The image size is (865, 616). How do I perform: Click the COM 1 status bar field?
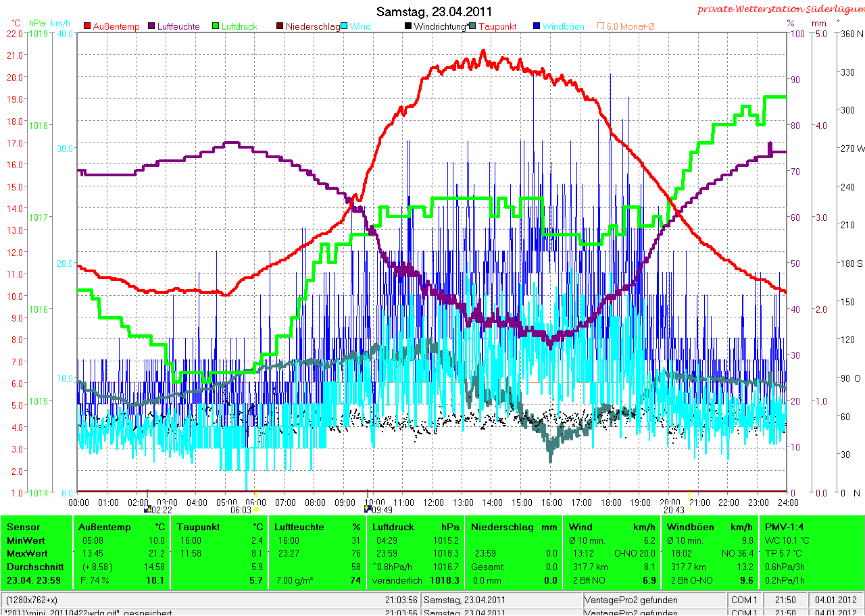tap(745, 600)
